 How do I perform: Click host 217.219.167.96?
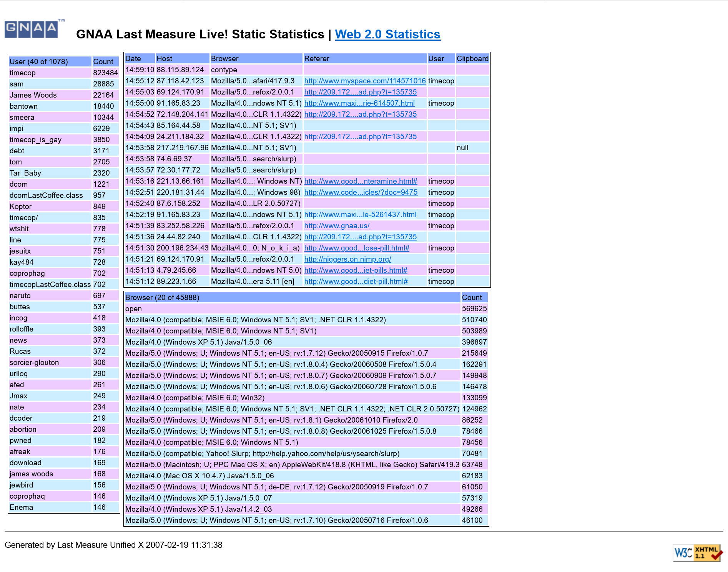point(183,148)
